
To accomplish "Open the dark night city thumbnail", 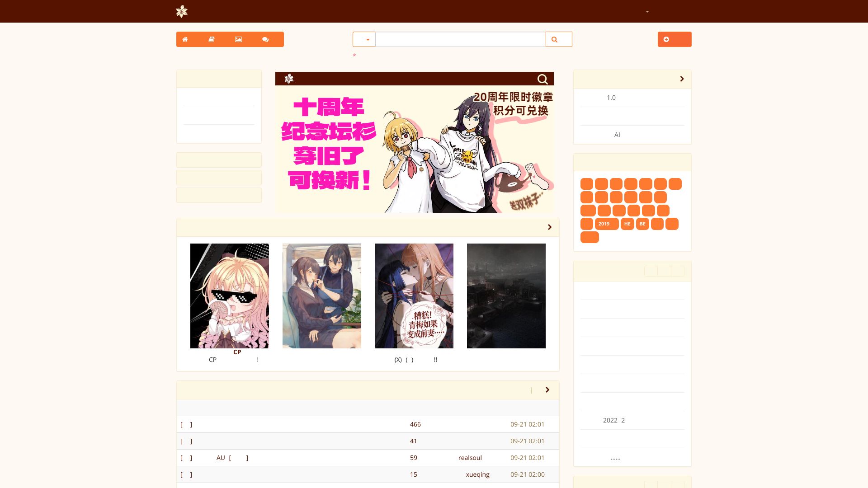I will (x=506, y=296).
